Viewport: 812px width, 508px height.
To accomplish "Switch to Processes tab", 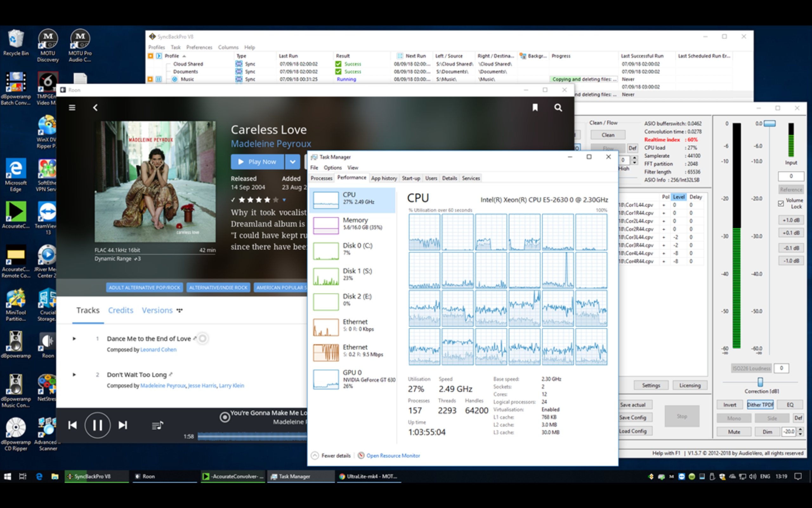I will (x=321, y=178).
